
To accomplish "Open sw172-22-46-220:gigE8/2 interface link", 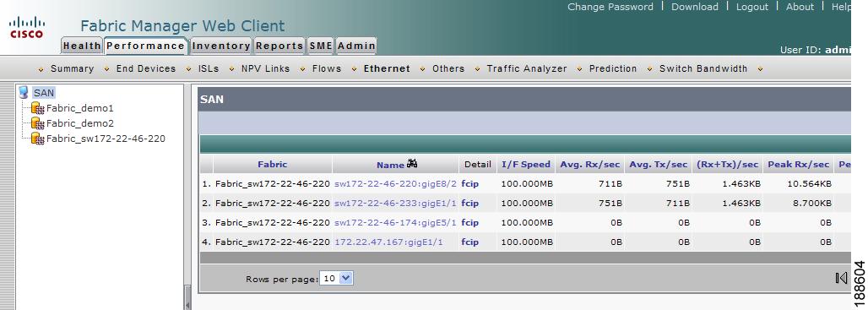I will point(395,184).
